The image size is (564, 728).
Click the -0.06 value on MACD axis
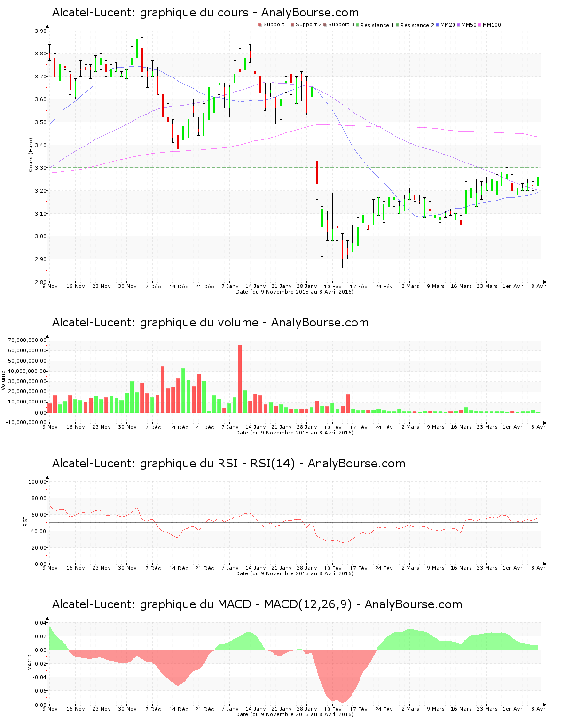(x=40, y=691)
